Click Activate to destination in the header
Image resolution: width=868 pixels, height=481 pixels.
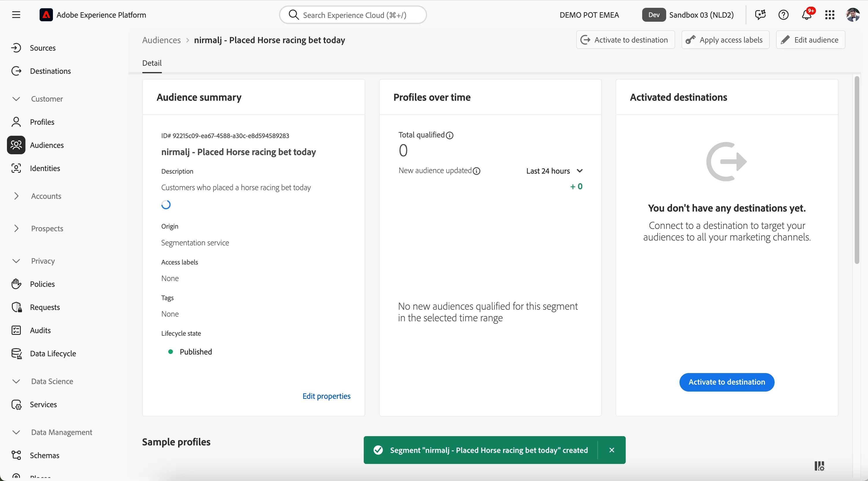(625, 40)
